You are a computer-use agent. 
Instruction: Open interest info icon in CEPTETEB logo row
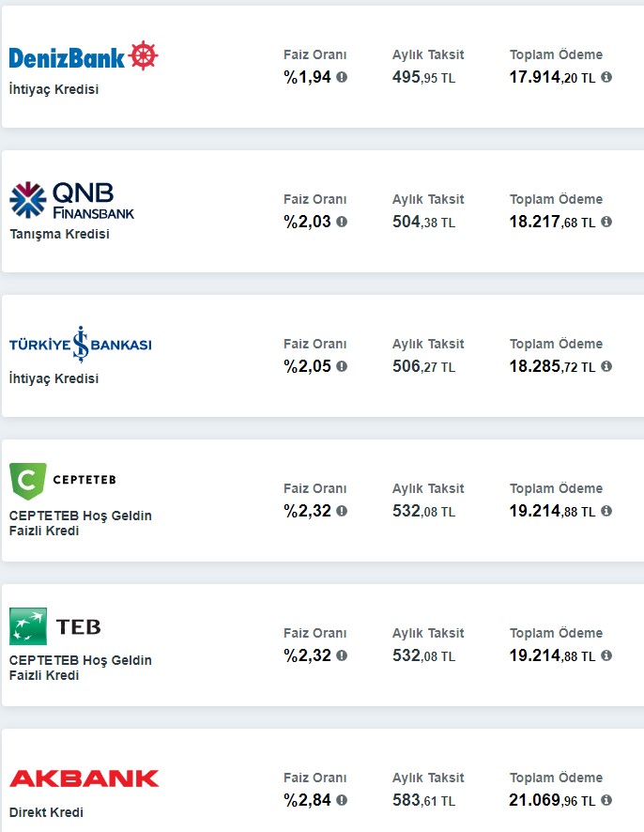coord(342,511)
